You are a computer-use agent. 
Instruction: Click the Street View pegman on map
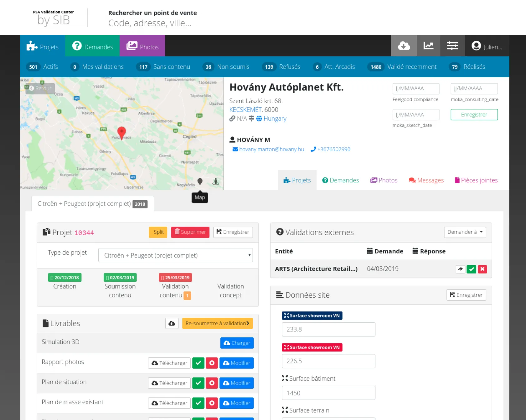216,182
